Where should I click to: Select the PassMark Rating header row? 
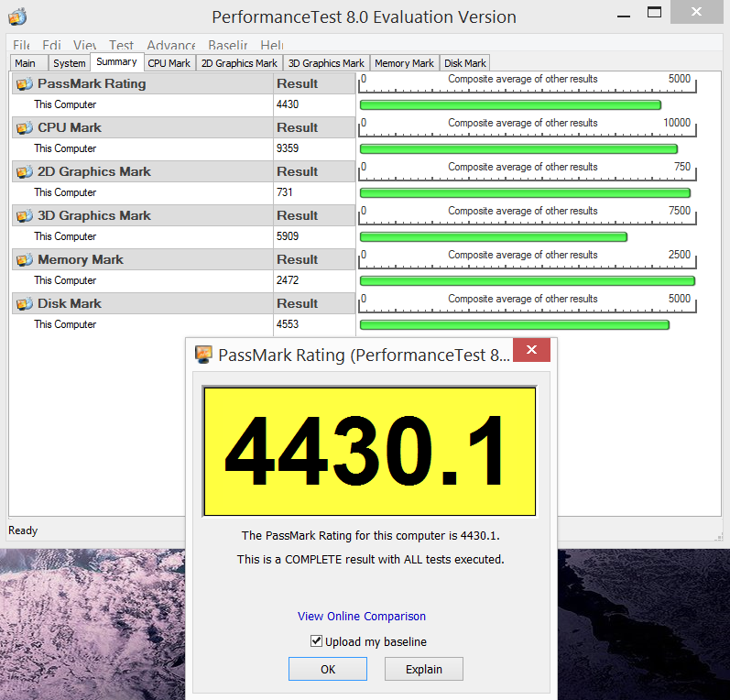(184, 83)
